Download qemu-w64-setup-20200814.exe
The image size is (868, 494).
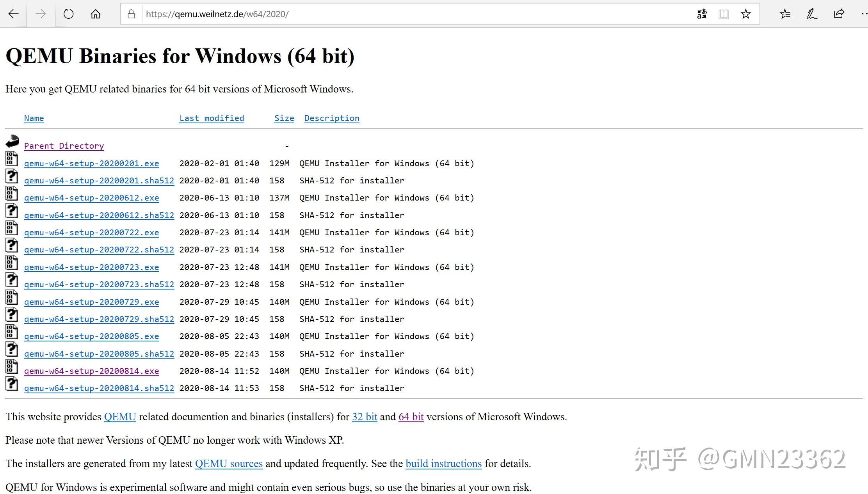tap(91, 371)
